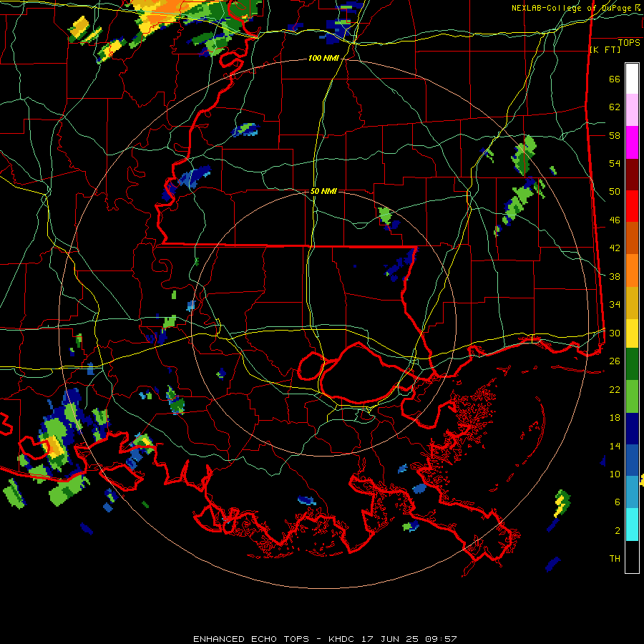Click the "6" legend value
Viewport: 644px width, 644px height.
pos(618,502)
